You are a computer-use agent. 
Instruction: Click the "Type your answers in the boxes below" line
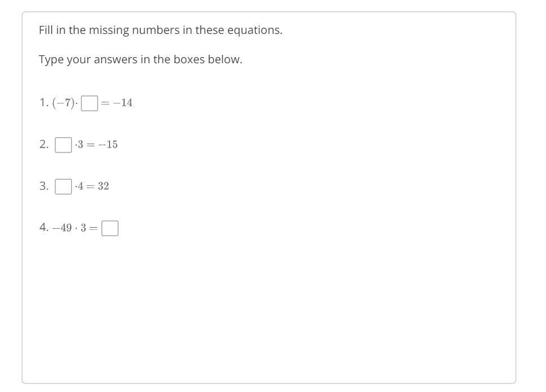[141, 59]
